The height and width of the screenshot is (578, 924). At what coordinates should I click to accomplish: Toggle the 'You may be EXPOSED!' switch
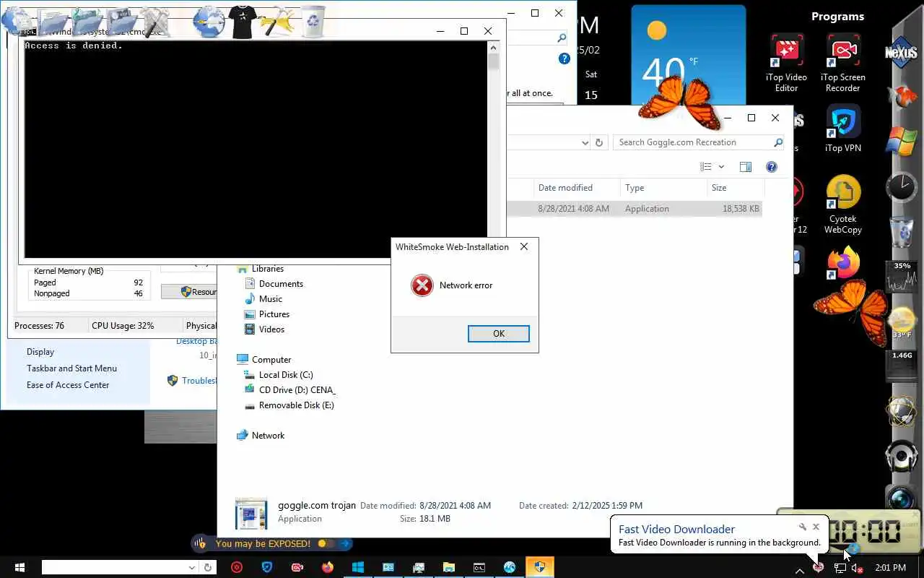[326, 543]
